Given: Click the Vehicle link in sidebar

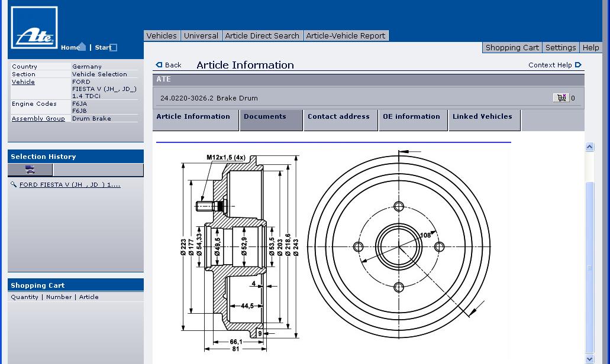Looking at the screenshot, I should click(x=23, y=82).
